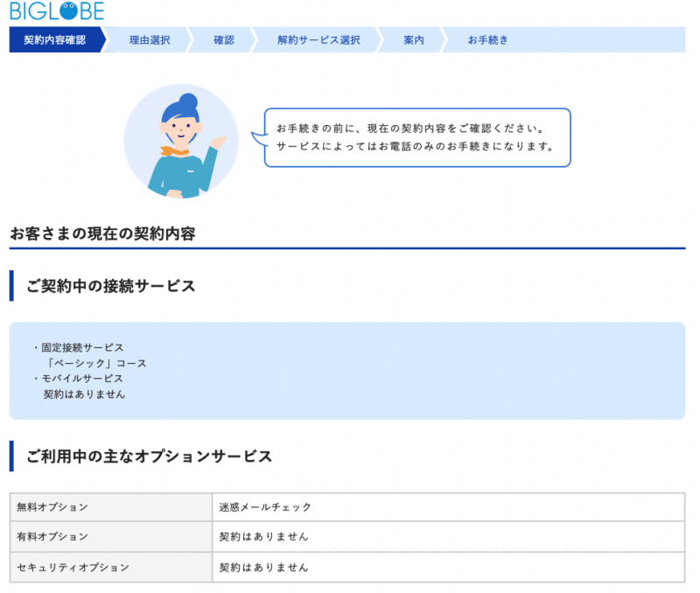
Task: Click the BIGLOBE logo
Action: pos(57,11)
